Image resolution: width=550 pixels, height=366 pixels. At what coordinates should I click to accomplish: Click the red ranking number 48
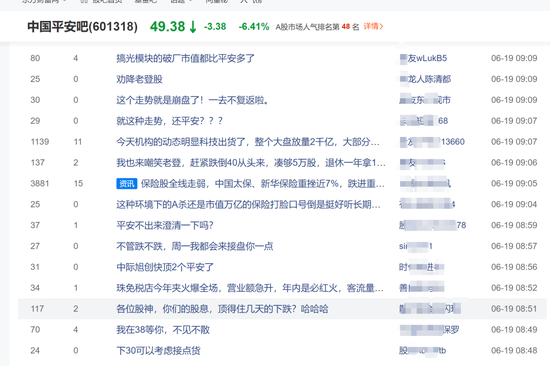346,27
